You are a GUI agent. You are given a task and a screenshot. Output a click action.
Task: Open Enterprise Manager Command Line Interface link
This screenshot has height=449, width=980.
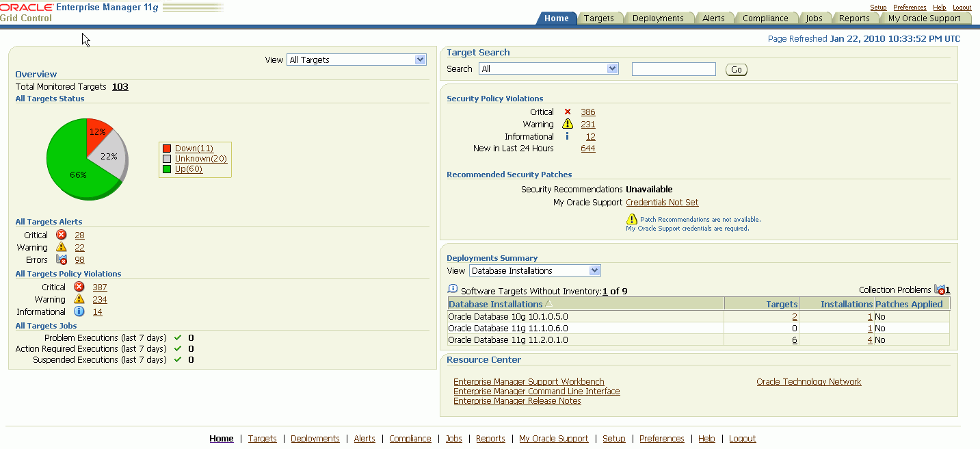pyautogui.click(x=537, y=392)
